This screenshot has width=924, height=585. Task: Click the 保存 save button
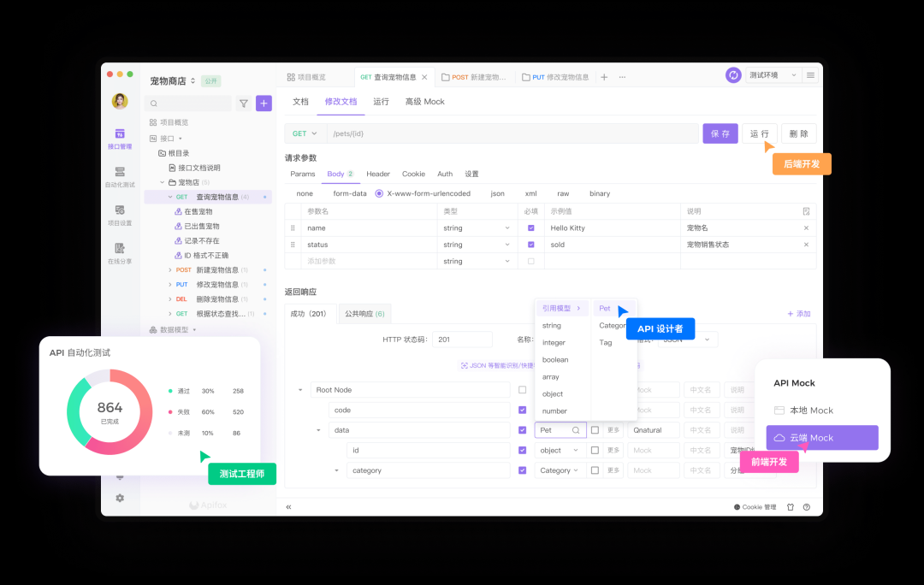point(720,133)
